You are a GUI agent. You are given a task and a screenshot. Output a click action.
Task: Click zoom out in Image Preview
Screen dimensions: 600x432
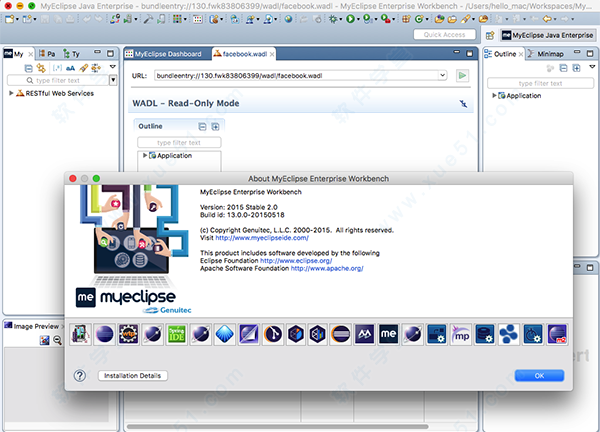(57, 340)
